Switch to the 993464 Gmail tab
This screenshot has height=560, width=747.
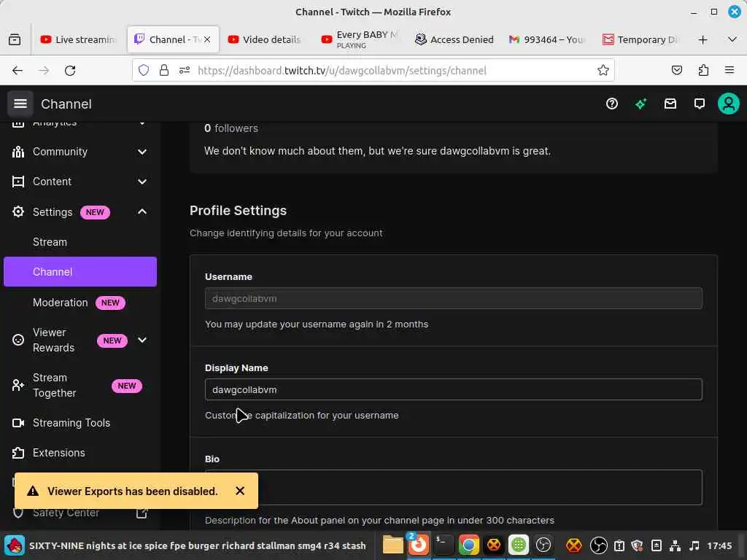click(x=547, y=39)
